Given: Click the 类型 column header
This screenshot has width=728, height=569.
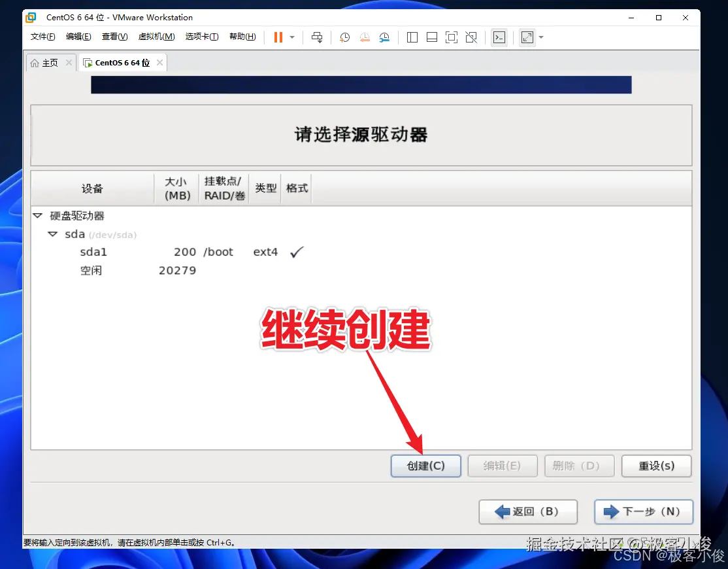Looking at the screenshot, I should [x=265, y=188].
